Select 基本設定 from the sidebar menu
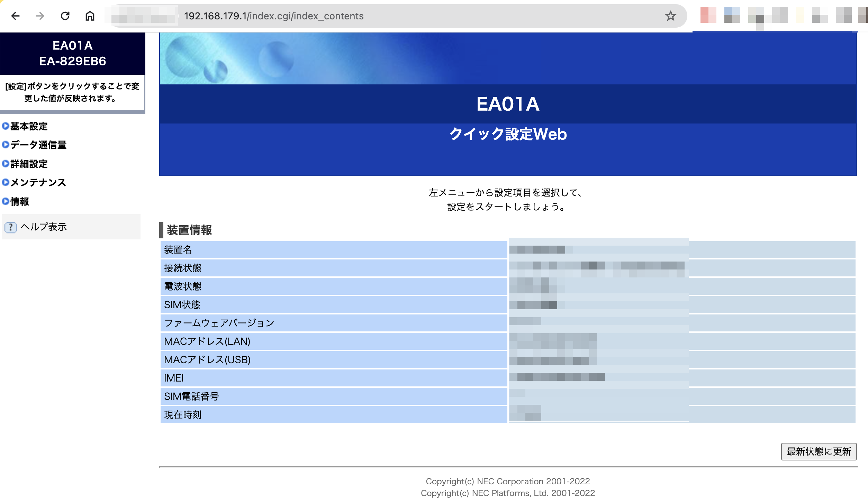The image size is (868, 503). point(29,126)
